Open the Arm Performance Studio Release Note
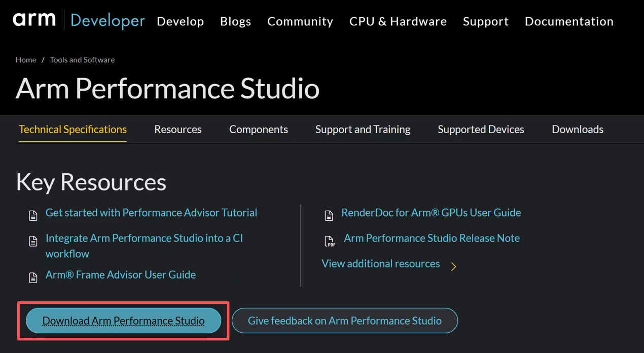Image resolution: width=644 pixels, height=353 pixels. click(x=432, y=238)
